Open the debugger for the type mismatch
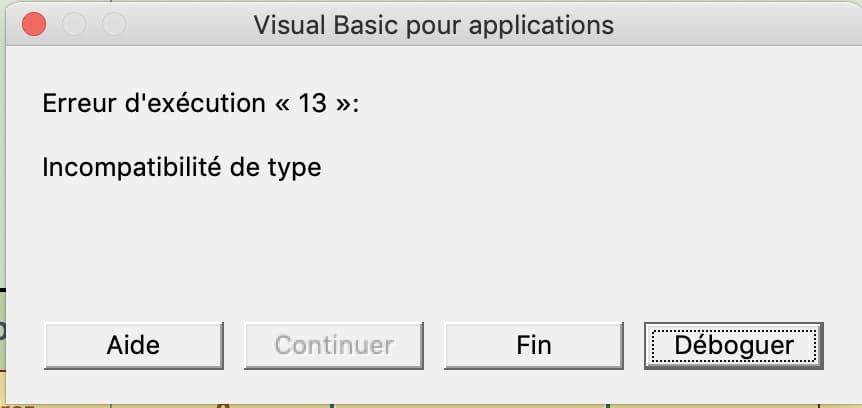Viewport: 862px width, 408px height. 734,345
